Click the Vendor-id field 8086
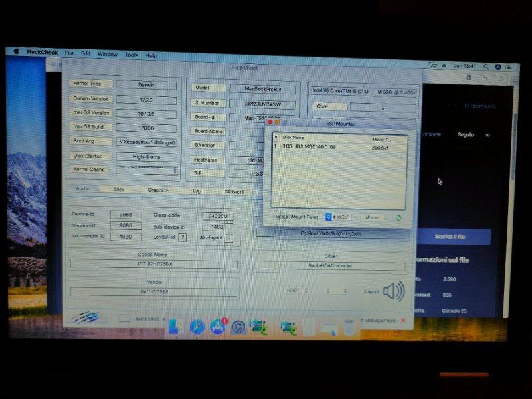 click(x=126, y=225)
